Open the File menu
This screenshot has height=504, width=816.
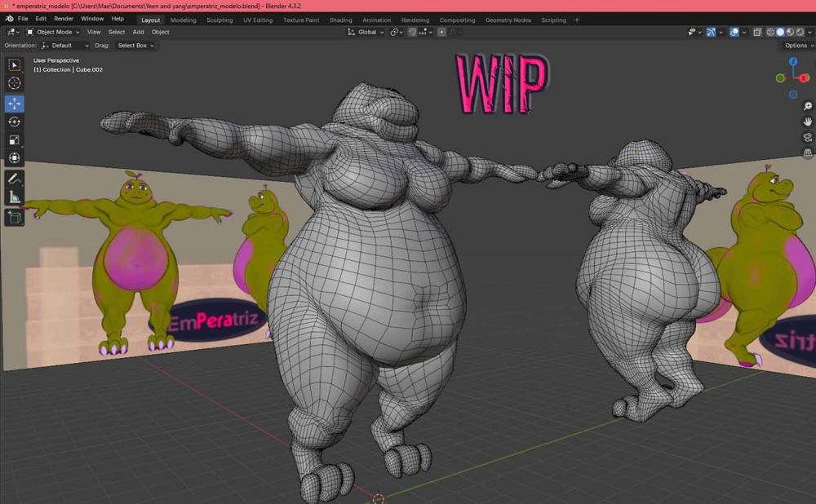[23, 19]
